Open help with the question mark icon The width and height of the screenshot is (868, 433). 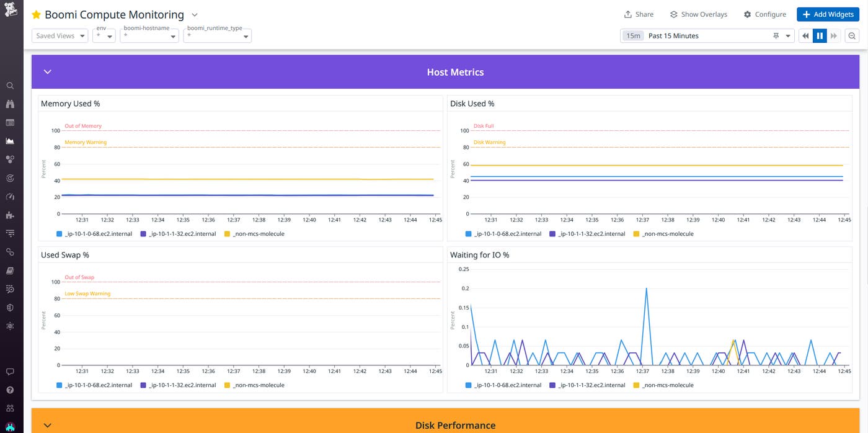click(x=11, y=390)
